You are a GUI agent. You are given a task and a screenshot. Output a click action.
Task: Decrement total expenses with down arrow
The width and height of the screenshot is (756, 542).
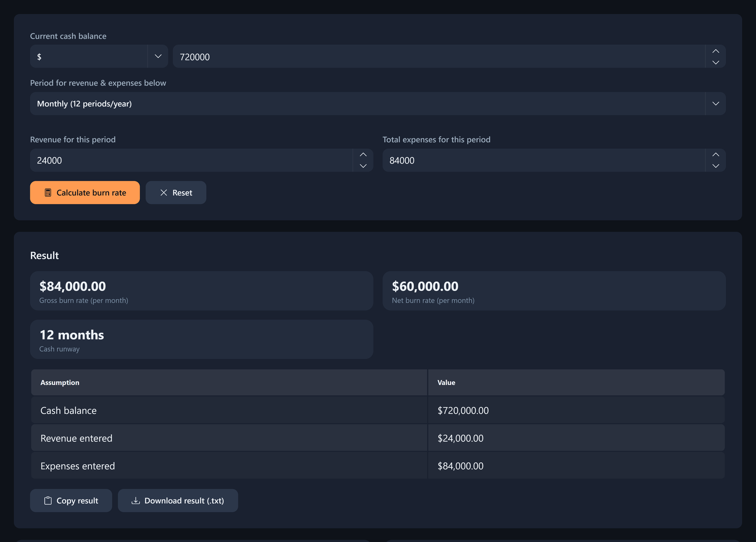pos(715,166)
